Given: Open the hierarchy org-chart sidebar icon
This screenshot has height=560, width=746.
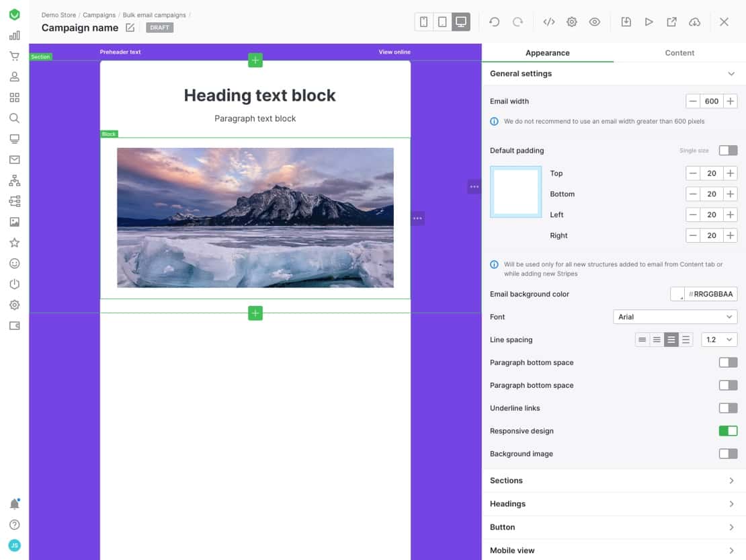Looking at the screenshot, I should (14, 180).
